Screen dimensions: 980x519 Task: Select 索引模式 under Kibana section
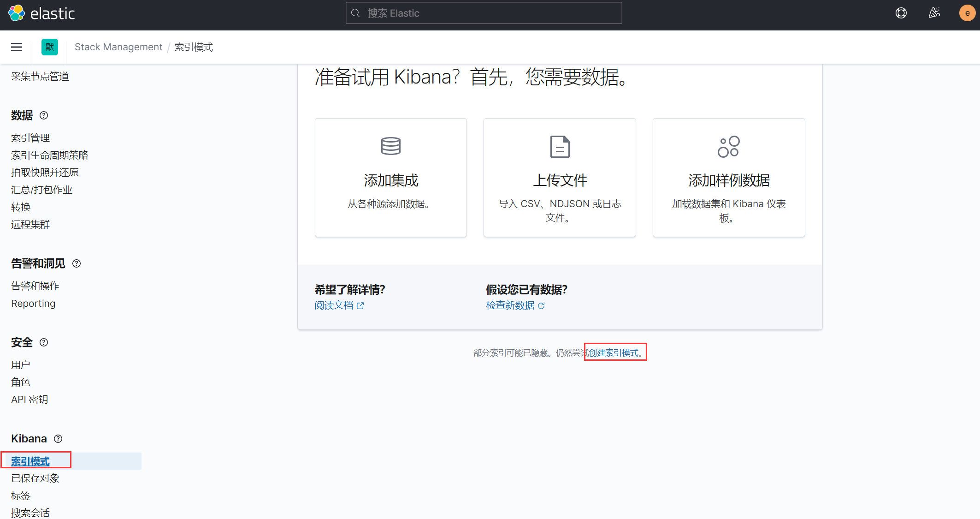pyautogui.click(x=30, y=461)
